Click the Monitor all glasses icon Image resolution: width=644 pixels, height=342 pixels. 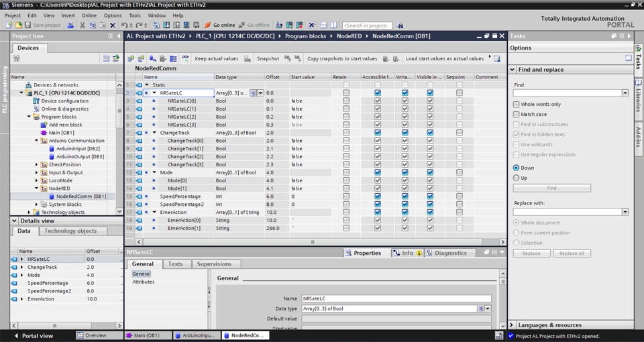(x=185, y=59)
